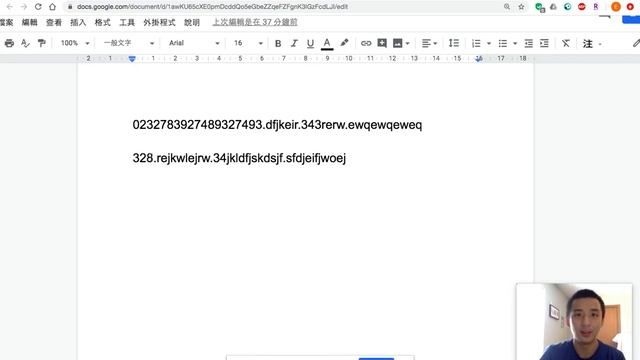Viewport: 640px width, 360px height.
Task: Open the orange profile avatar
Action: [616, 7]
